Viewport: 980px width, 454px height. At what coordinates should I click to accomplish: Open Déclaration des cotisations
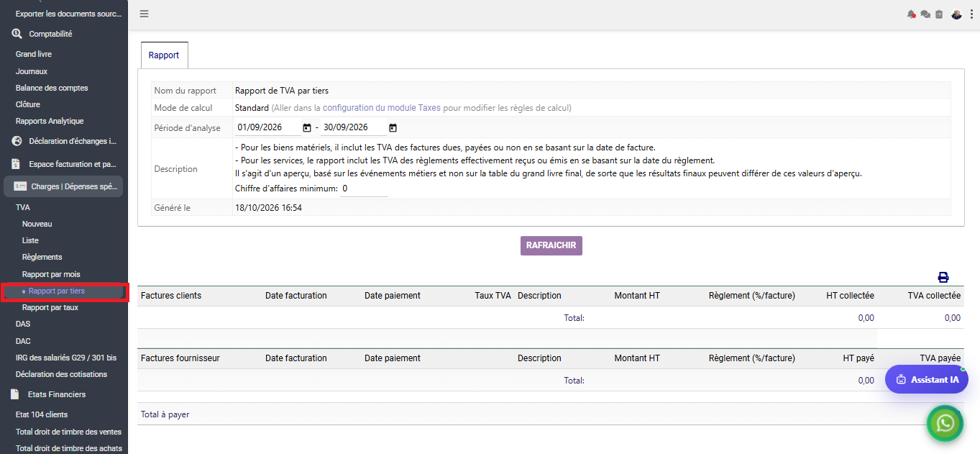click(61, 374)
